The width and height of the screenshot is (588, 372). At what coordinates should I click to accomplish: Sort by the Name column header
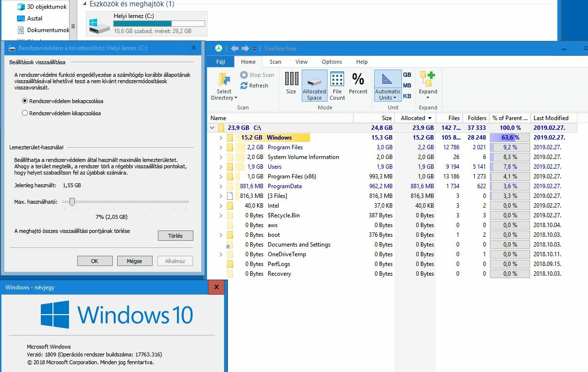(281, 118)
